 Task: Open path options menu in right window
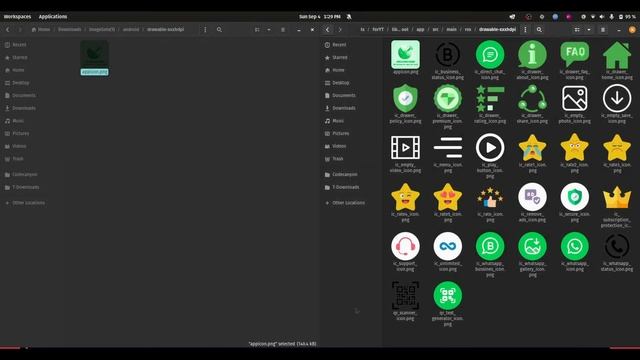[525, 30]
